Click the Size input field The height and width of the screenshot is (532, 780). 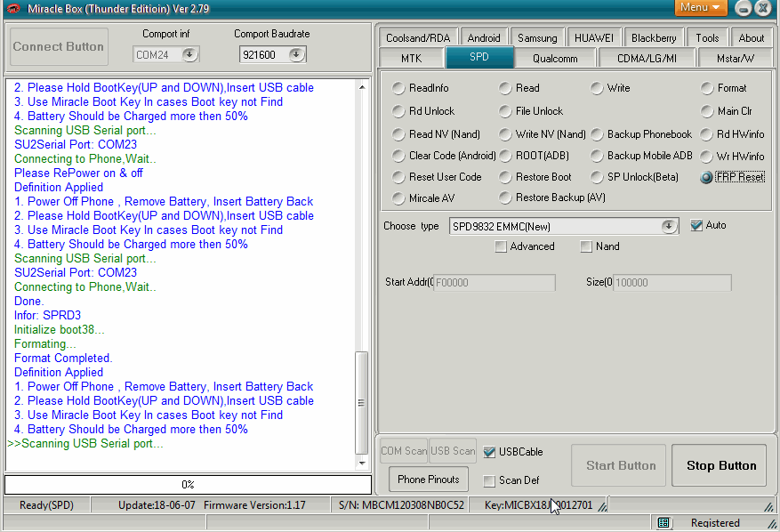(672, 283)
